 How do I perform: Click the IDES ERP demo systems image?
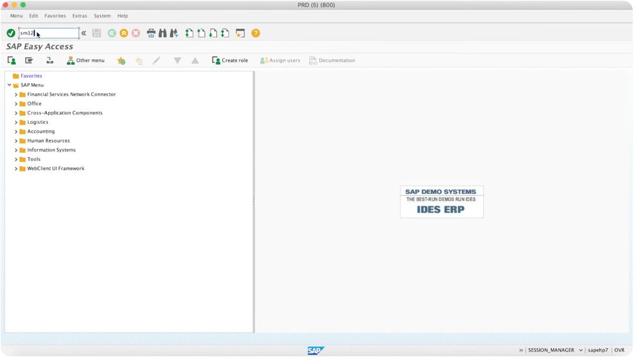[x=442, y=202]
